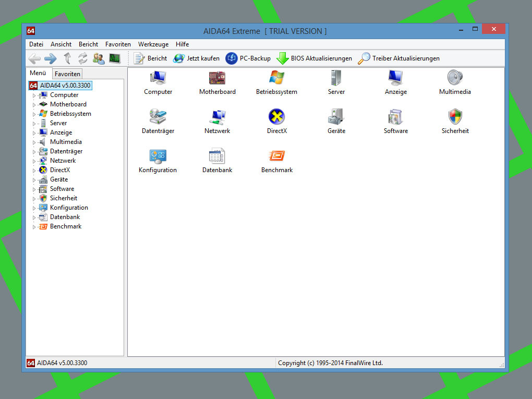Switch to the Menü tab
This screenshot has width=532, height=399.
[38, 73]
